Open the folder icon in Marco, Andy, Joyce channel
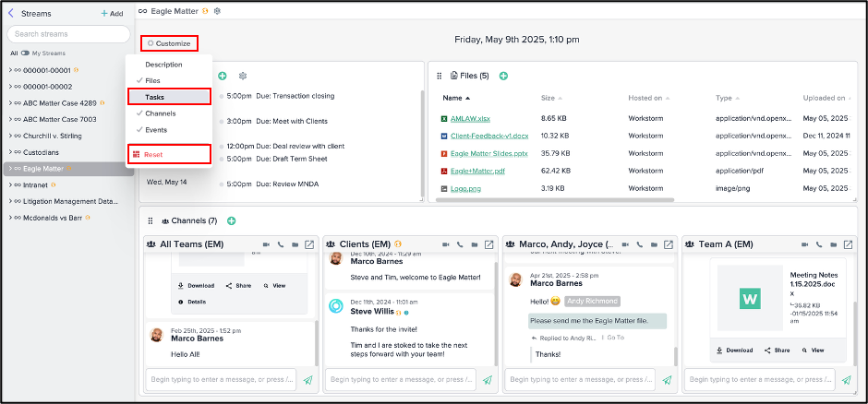 pyautogui.click(x=653, y=244)
